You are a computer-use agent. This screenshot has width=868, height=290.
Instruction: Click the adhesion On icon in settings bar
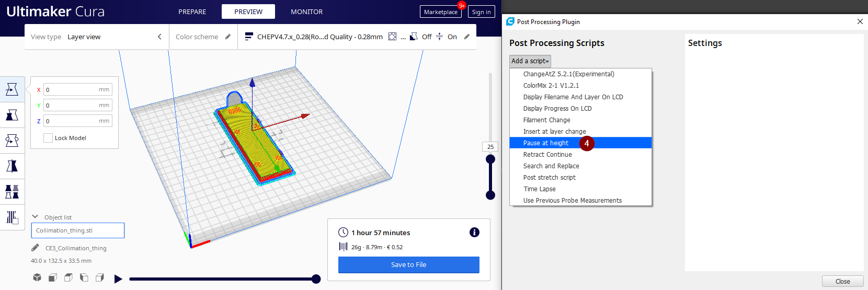439,37
